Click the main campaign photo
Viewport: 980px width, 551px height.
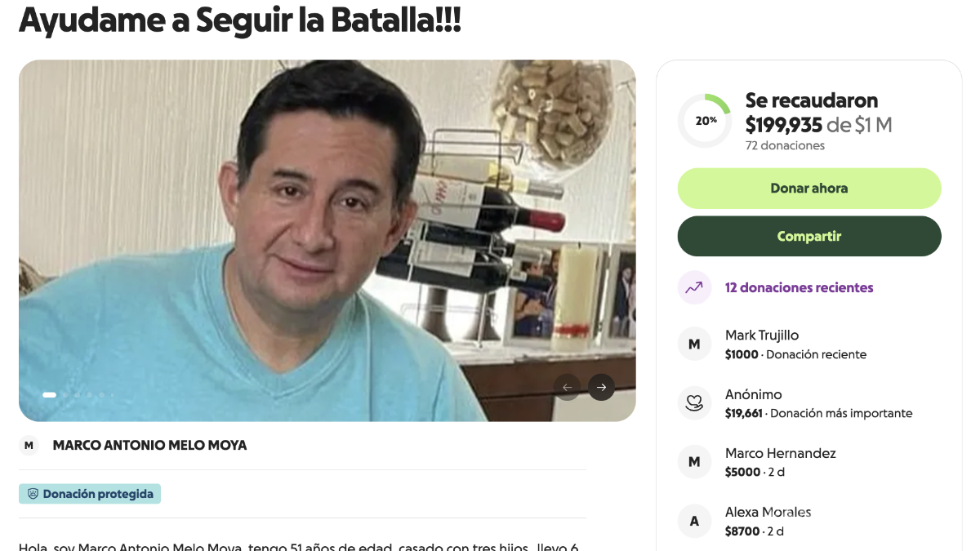[327, 240]
